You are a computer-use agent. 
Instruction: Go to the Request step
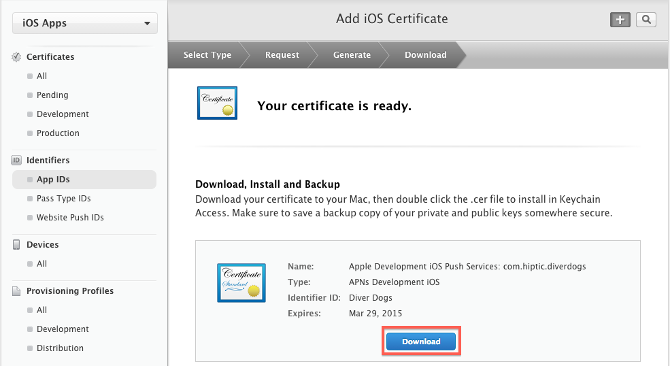[282, 55]
